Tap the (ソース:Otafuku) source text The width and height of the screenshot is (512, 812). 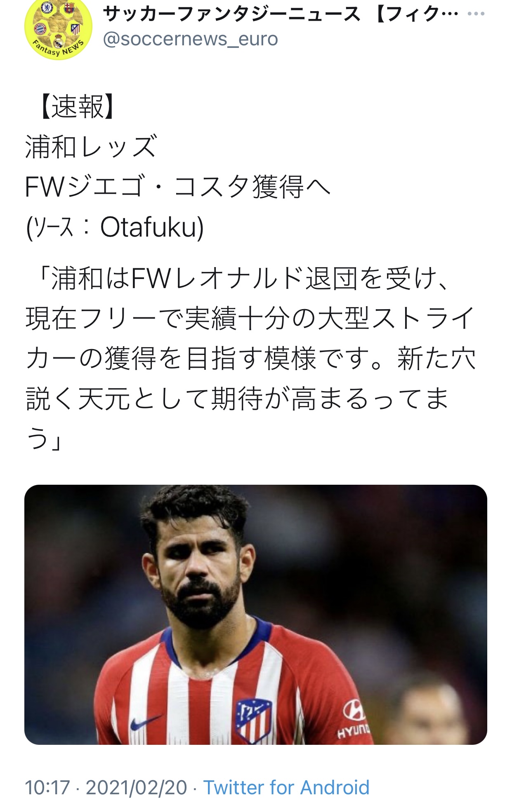coord(115,227)
